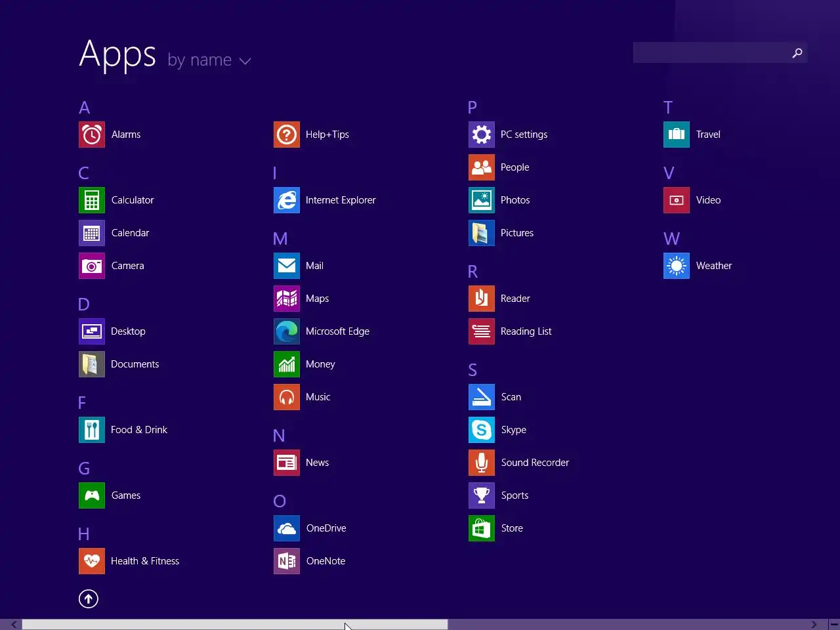Click the 'Sound Recorder' label text
840x630 pixels.
[x=535, y=463]
